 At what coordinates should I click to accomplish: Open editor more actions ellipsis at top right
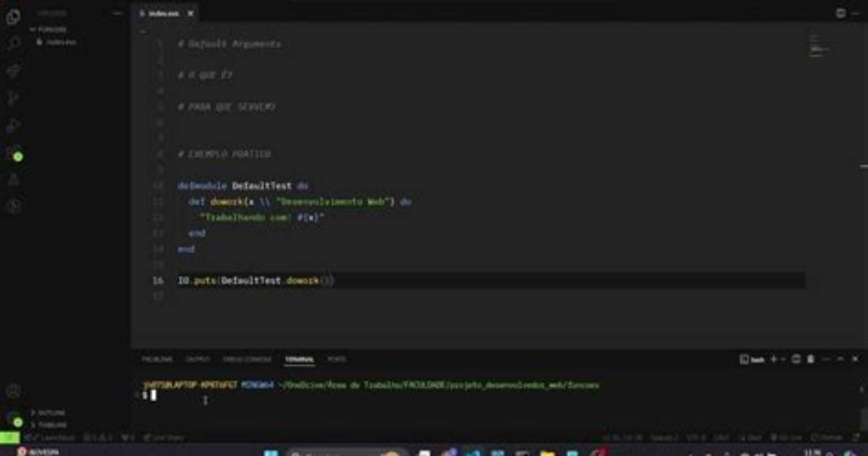[x=856, y=13]
